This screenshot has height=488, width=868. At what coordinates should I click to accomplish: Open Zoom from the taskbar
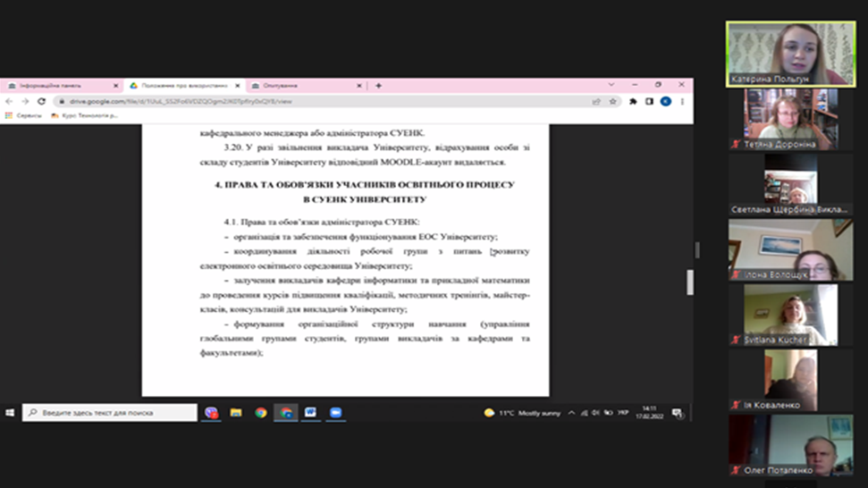click(x=335, y=413)
